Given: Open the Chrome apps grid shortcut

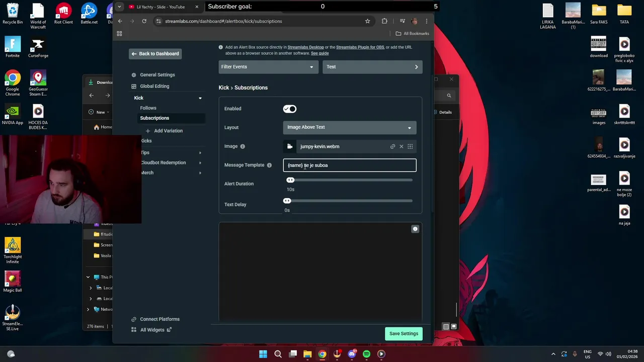Looking at the screenshot, I should pos(119,33).
